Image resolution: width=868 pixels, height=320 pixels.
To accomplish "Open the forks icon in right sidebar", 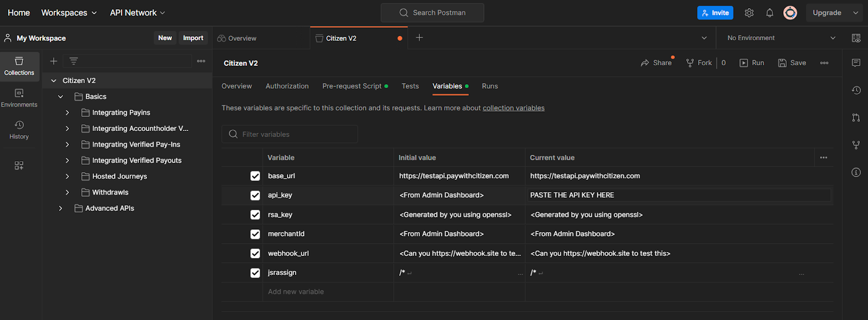I will (856, 145).
